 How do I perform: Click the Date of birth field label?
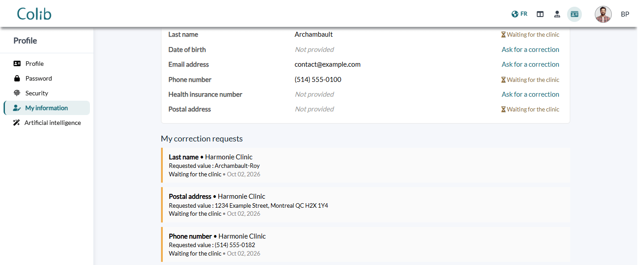(187, 50)
